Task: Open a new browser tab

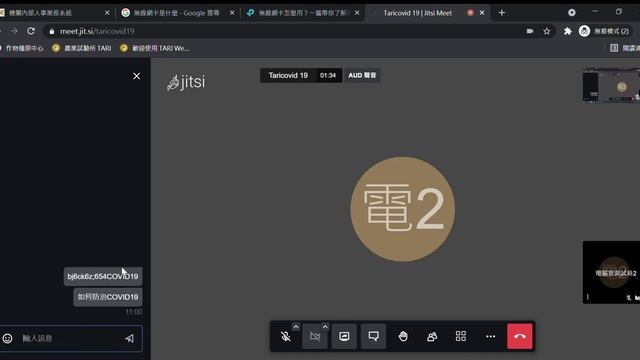Action: (x=502, y=13)
